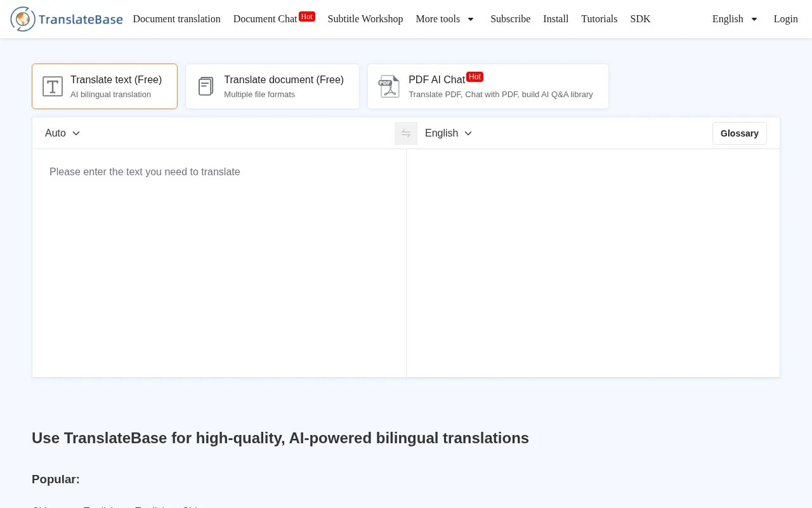Click the text input area to translate
The height and width of the screenshot is (508, 812).
pos(219,263)
